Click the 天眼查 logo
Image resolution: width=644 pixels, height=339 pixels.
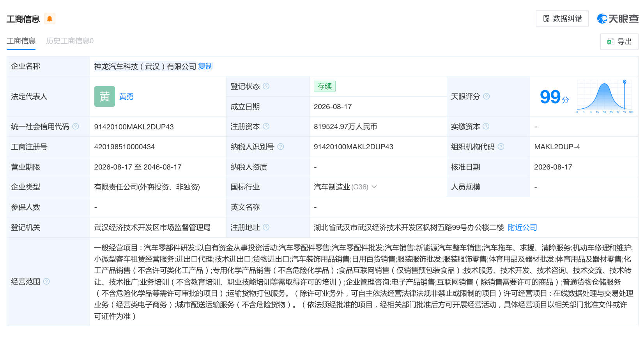618,19
